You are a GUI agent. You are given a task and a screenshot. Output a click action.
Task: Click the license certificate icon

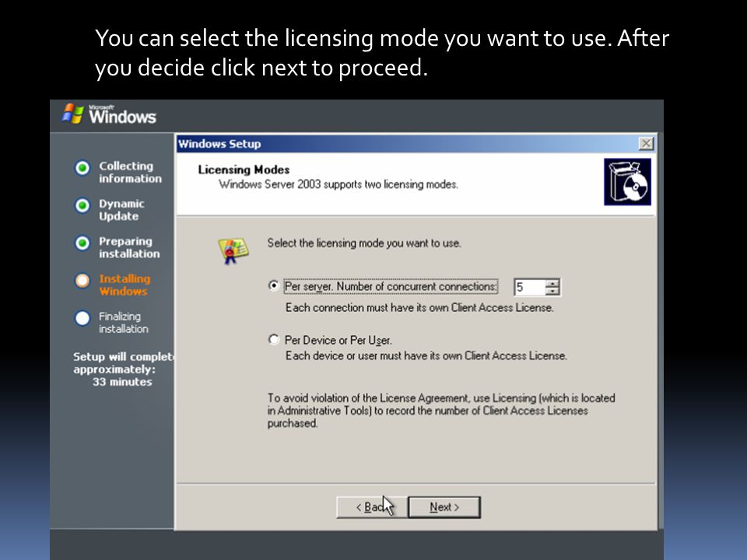coord(233,250)
